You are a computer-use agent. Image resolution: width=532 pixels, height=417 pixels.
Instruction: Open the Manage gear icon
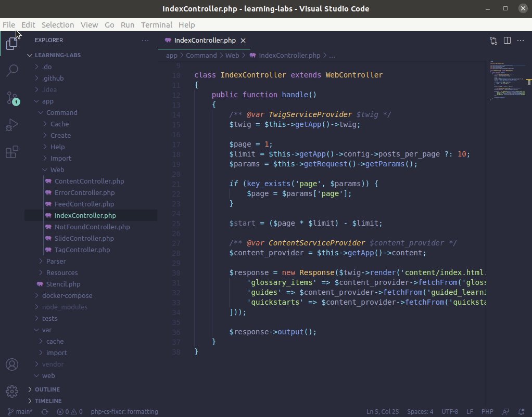(x=12, y=391)
